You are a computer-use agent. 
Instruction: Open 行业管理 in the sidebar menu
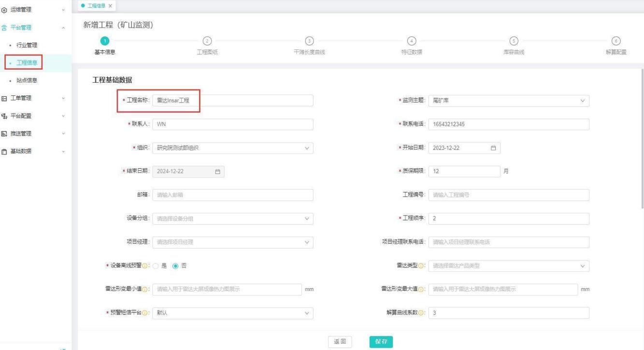click(27, 45)
